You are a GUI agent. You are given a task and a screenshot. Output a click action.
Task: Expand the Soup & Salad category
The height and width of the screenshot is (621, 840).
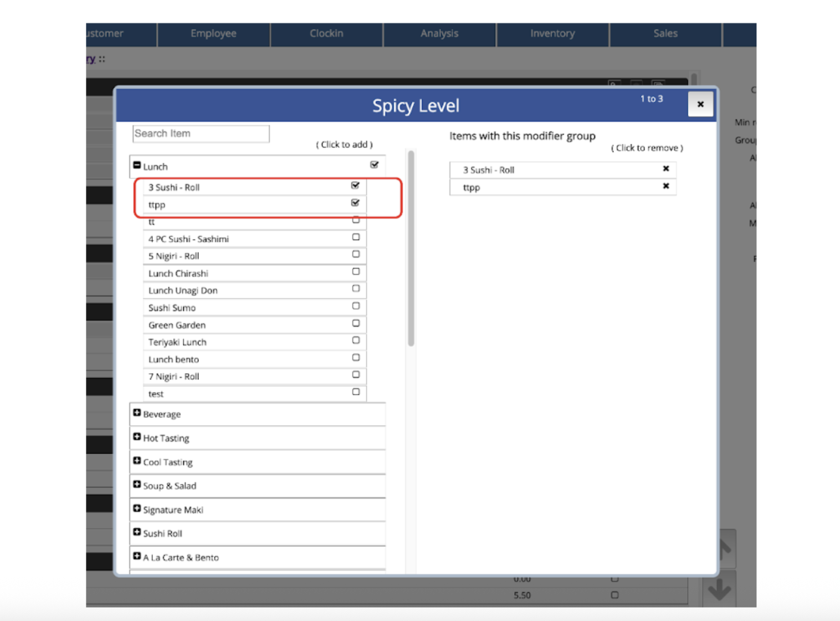[137, 485]
